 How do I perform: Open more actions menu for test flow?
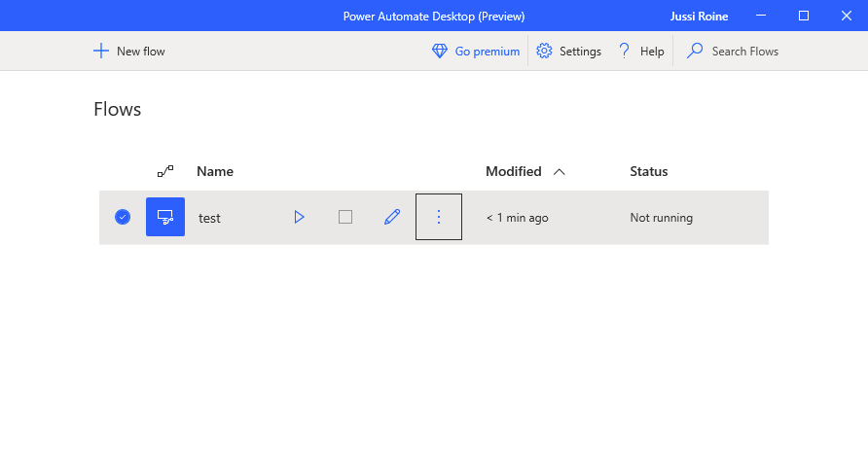pyautogui.click(x=439, y=217)
